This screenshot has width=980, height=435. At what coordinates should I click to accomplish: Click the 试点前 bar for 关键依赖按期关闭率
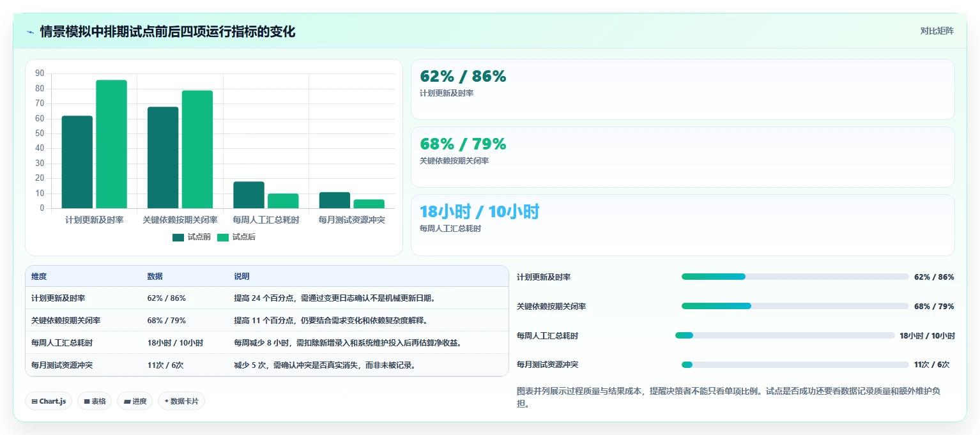click(163, 158)
